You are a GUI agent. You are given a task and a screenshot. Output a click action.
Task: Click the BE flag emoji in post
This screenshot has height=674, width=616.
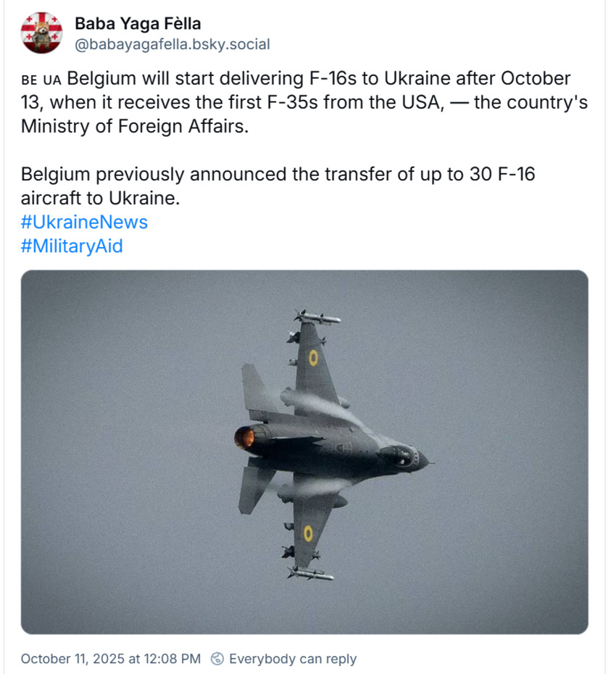29,79
